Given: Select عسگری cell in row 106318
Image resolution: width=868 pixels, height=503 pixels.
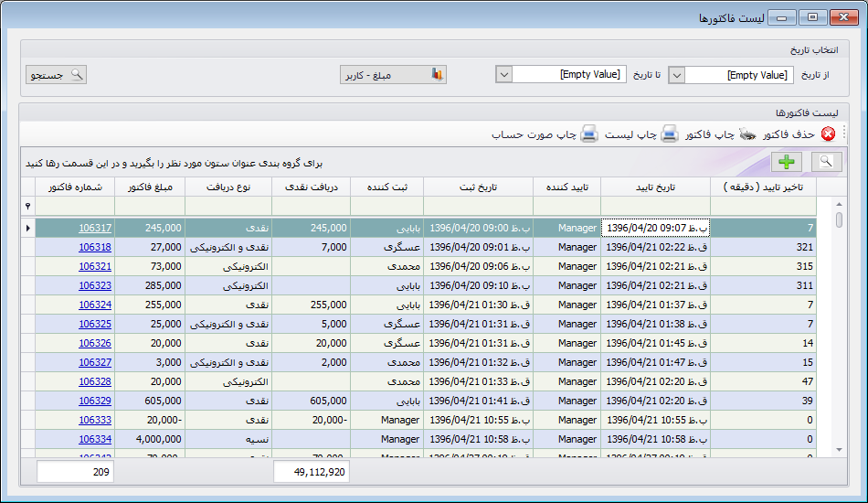Looking at the screenshot, I should click(387, 247).
